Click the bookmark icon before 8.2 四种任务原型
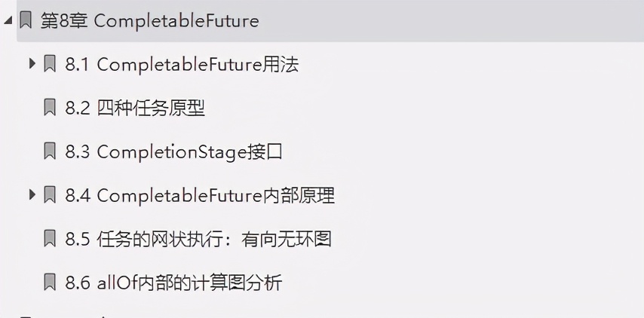The width and height of the screenshot is (644, 318). point(50,108)
